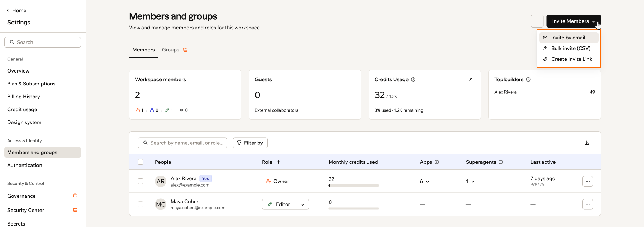Click the envelope icon for Invite by email
Viewport: 644px width, 227px height.
[x=545, y=38]
